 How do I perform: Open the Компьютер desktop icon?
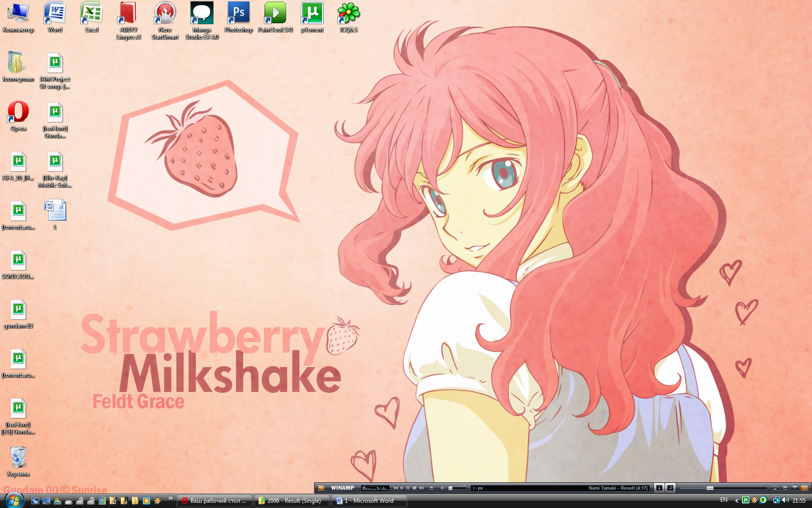18,17
